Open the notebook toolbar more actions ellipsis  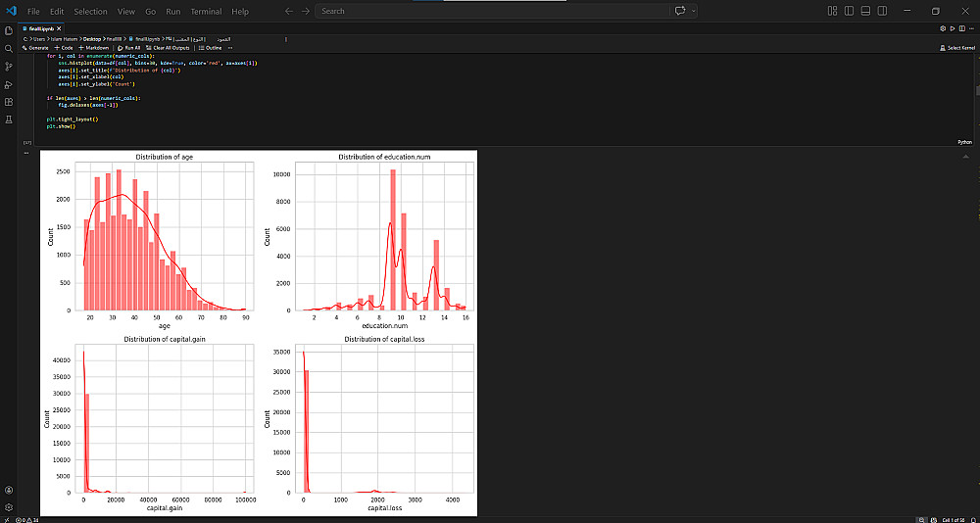[x=230, y=47]
